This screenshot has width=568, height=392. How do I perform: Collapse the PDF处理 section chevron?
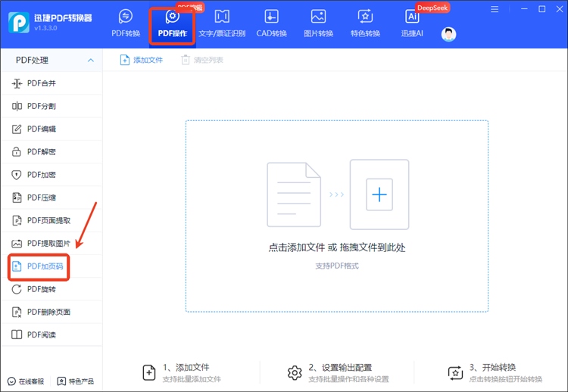91,60
